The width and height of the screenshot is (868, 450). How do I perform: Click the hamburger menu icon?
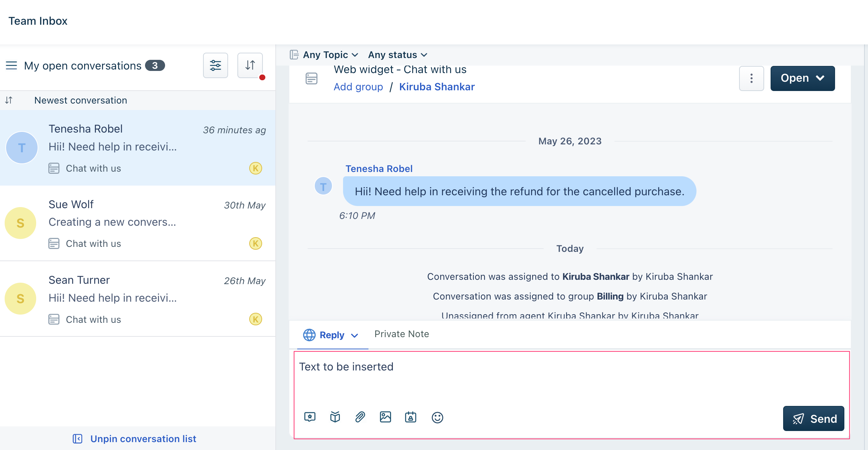11,65
